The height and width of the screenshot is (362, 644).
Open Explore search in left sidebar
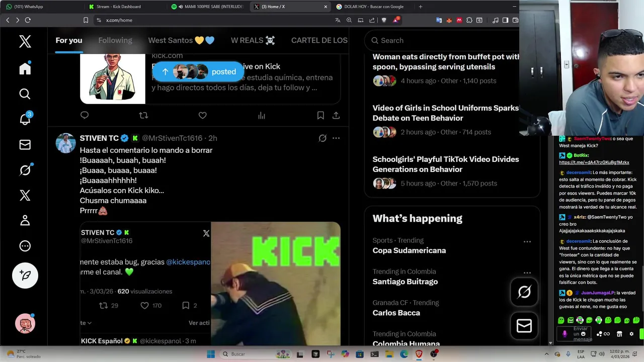[x=25, y=94]
